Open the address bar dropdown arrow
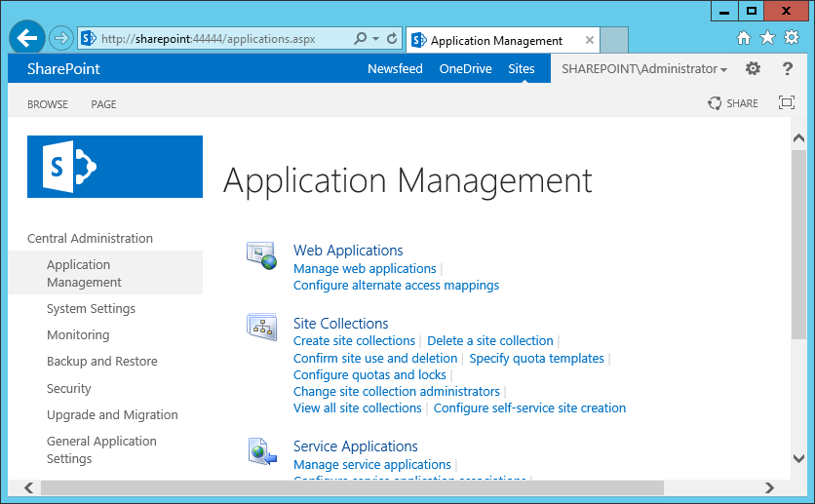Screen dimensions: 815x504 pos(375,39)
